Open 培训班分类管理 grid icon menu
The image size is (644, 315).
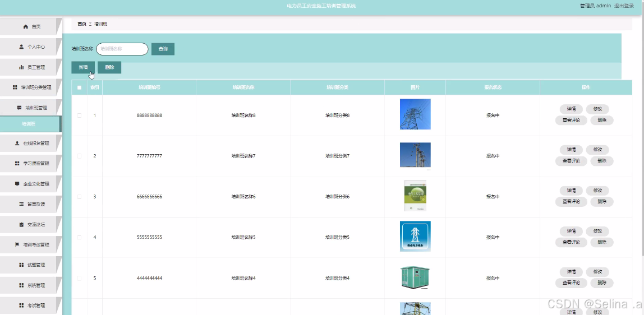tap(31, 87)
